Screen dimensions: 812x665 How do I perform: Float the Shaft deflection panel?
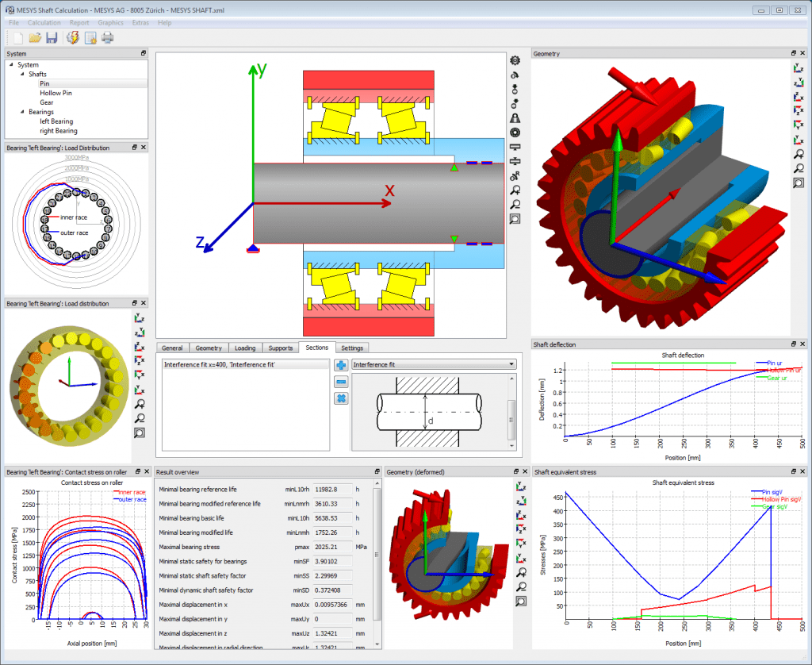tap(793, 344)
